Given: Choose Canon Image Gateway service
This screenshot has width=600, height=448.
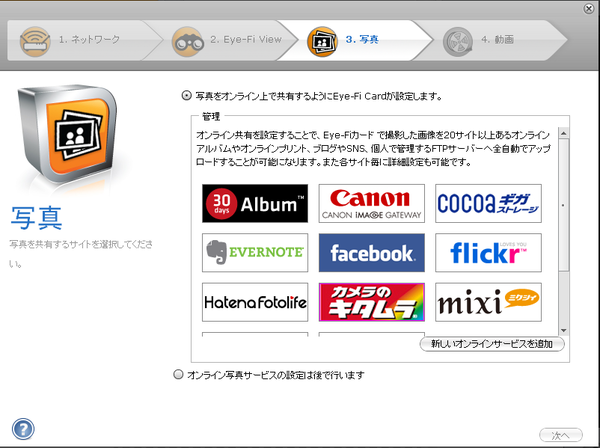Looking at the screenshot, I should (x=372, y=203).
